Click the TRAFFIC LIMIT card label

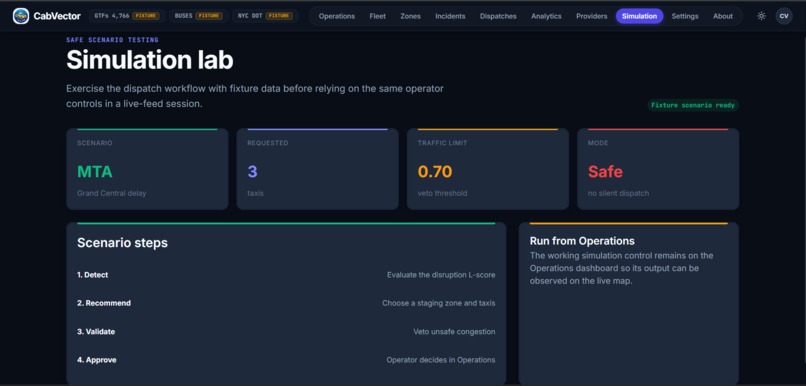coord(443,143)
